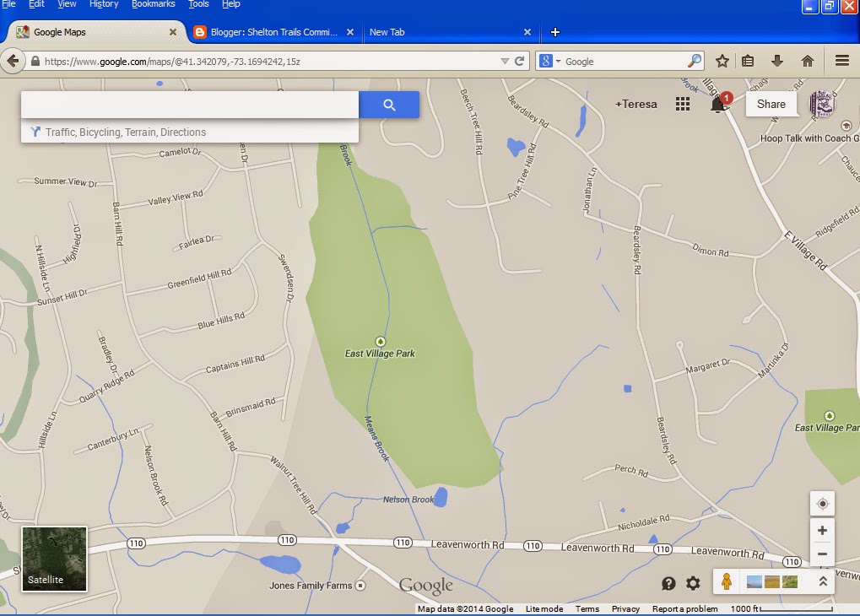Open the File menu
The height and width of the screenshot is (616, 860).
point(8,4)
